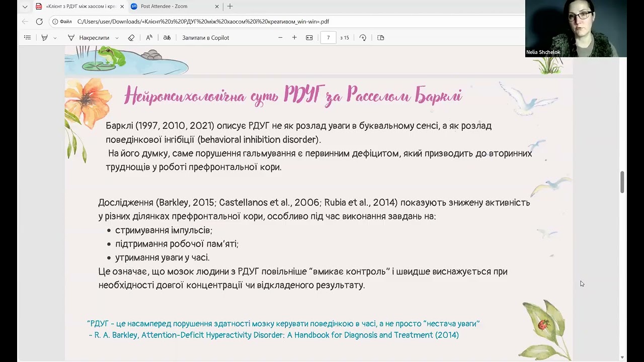This screenshot has width=644, height=362.
Task: Click the slide heading Нейропсихологічна суть РДУГ
Action: (x=293, y=95)
